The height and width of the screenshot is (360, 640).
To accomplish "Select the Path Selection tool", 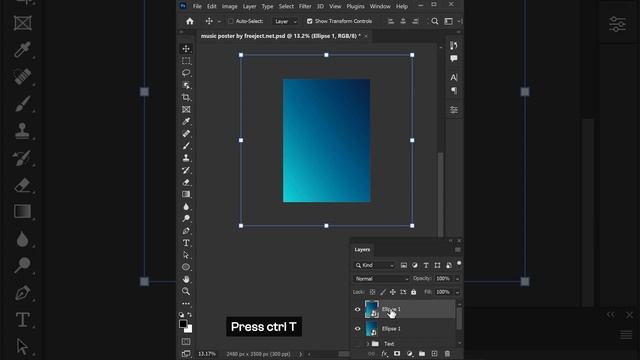I will click(186, 255).
